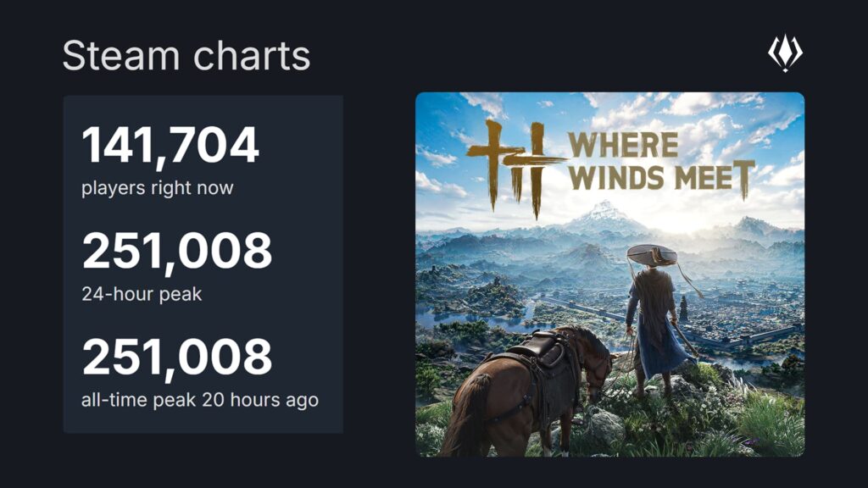Click the conical straw hat
The width and height of the screenshot is (868, 488).
(x=652, y=253)
